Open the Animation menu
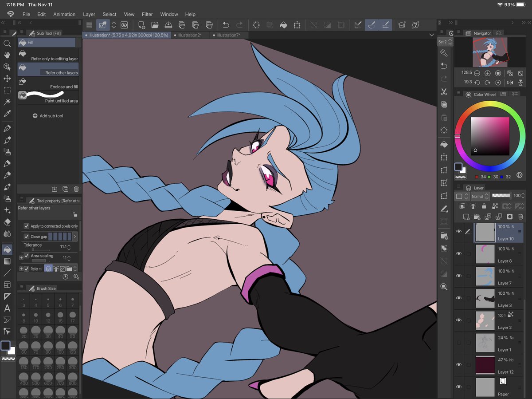The width and height of the screenshot is (532, 399). [x=64, y=14]
